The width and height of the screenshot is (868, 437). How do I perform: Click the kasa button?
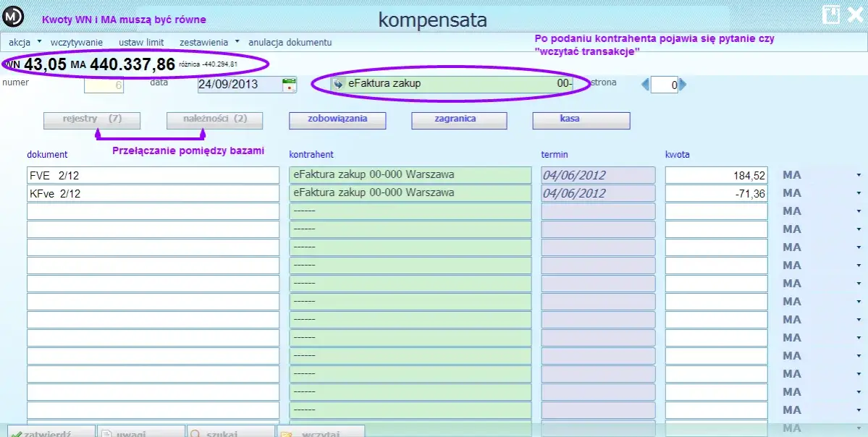(581, 120)
